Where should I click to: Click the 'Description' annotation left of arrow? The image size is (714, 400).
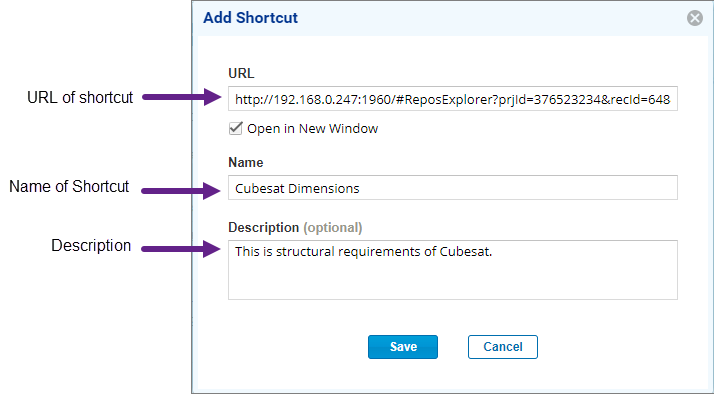pos(91,246)
